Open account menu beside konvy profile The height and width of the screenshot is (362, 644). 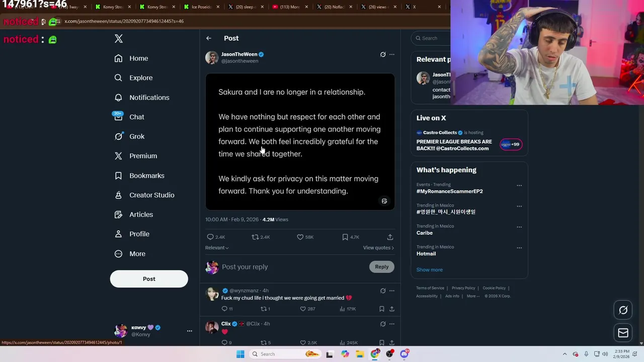point(190,331)
